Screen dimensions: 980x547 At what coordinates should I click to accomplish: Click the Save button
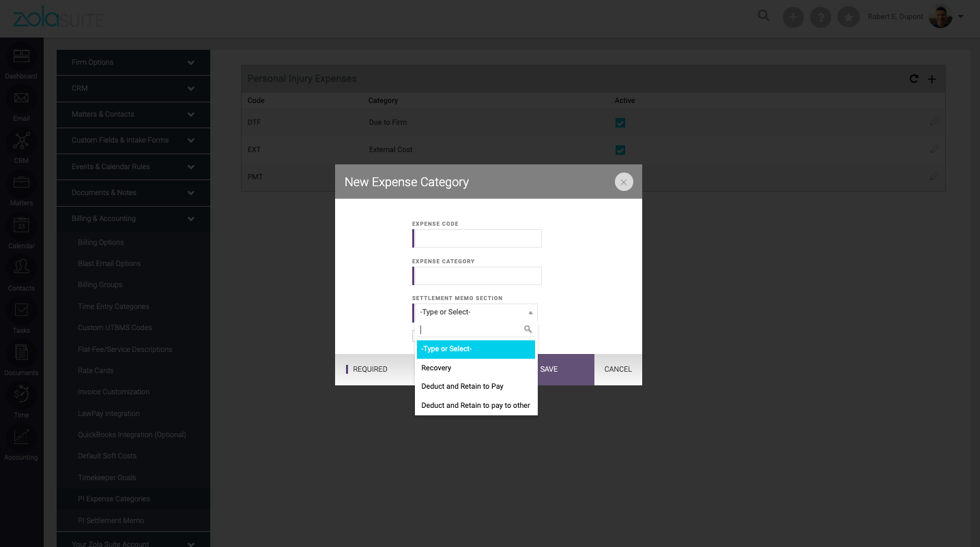point(566,370)
